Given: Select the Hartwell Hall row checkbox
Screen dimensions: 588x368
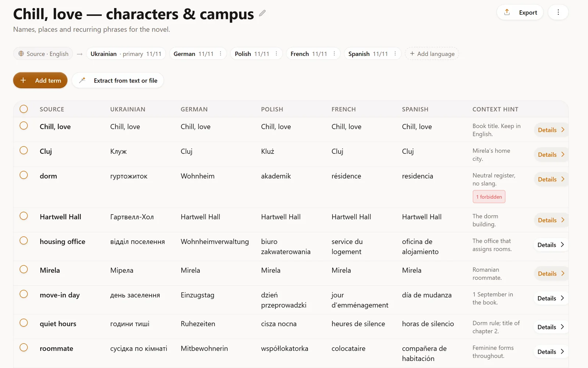Looking at the screenshot, I should point(24,216).
